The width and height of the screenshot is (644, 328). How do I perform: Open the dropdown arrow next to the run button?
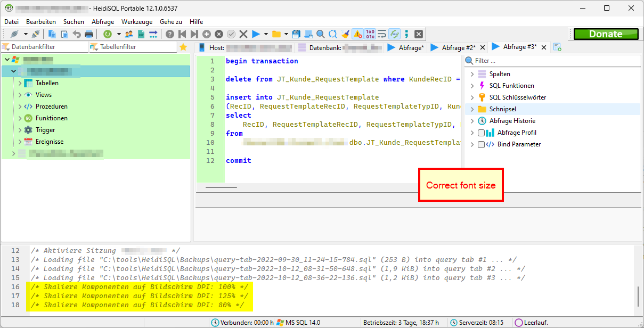pyautogui.click(x=265, y=34)
